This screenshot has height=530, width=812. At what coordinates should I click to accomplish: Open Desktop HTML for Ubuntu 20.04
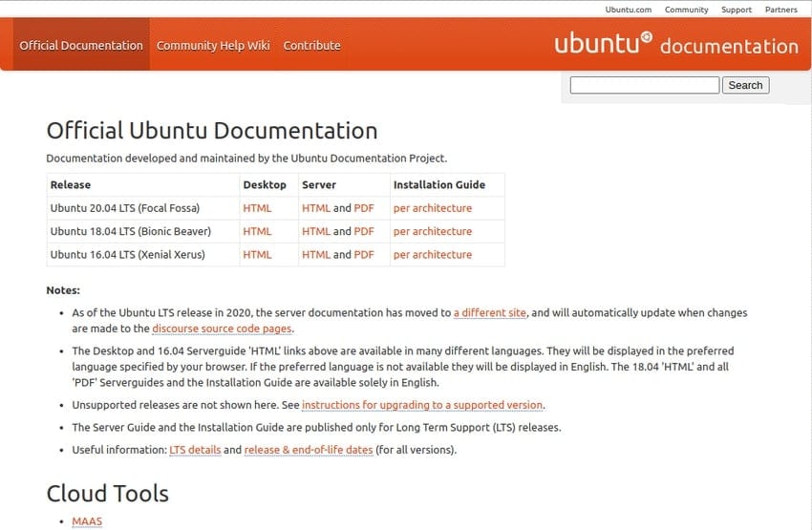pos(257,208)
